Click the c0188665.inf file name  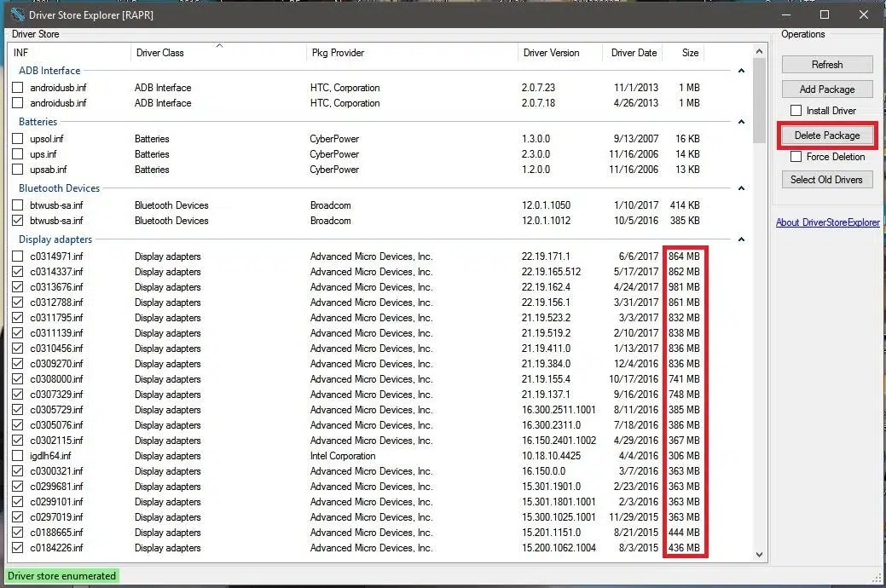pos(56,532)
